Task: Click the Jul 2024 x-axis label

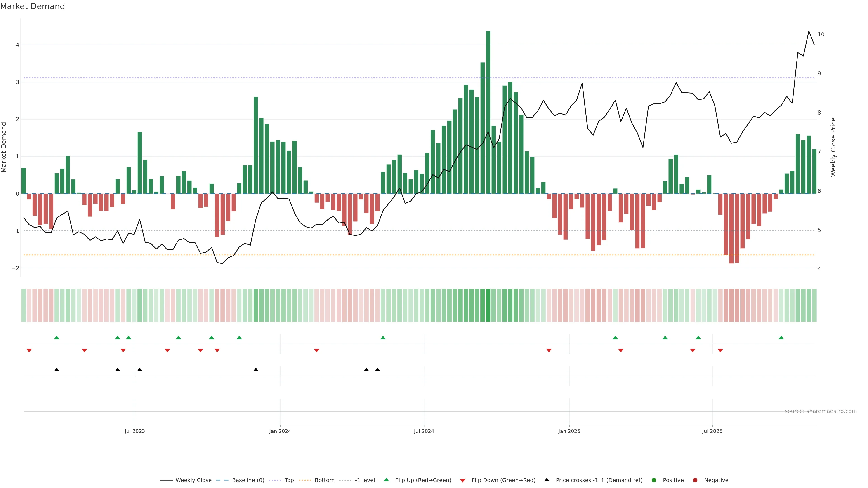Action: [x=424, y=431]
